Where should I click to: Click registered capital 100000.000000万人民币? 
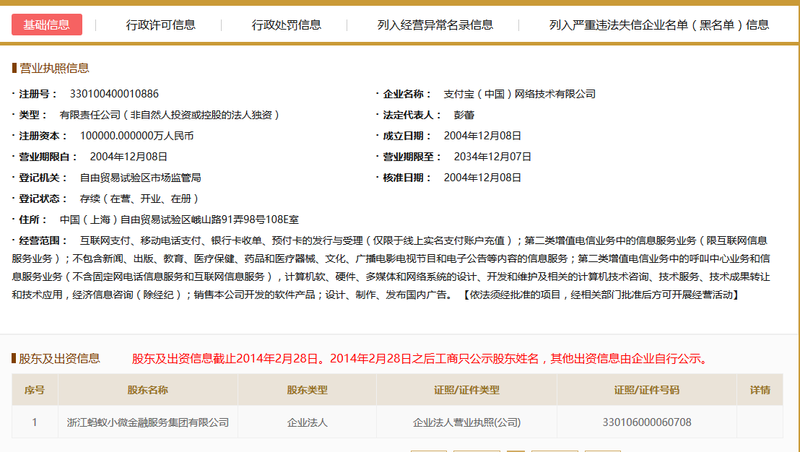(x=137, y=136)
